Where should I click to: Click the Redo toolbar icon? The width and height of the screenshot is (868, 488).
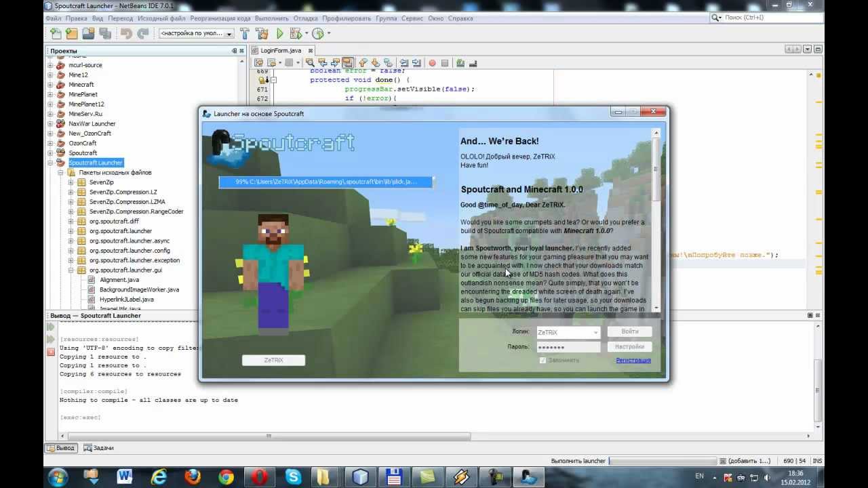coord(142,33)
